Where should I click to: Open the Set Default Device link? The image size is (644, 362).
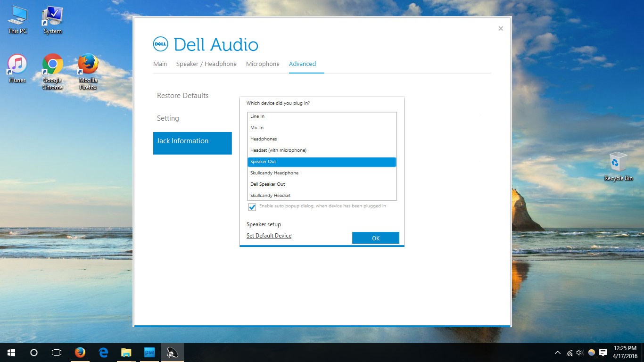tap(269, 236)
